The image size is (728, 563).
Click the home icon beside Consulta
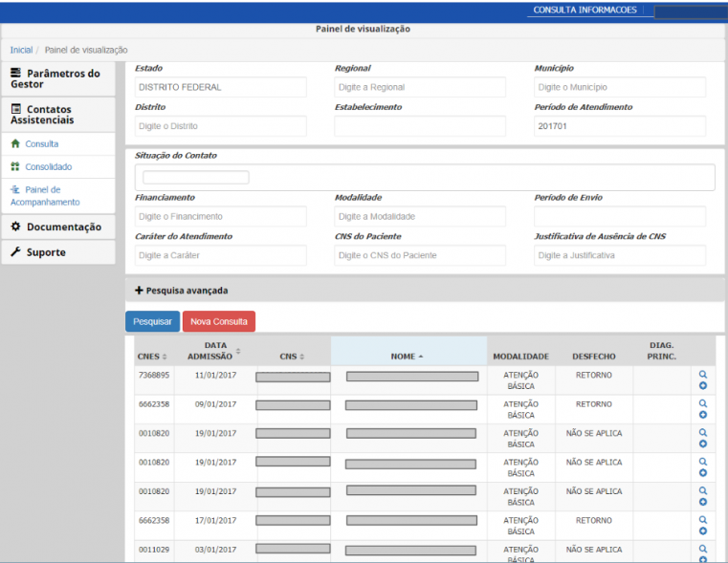15,144
